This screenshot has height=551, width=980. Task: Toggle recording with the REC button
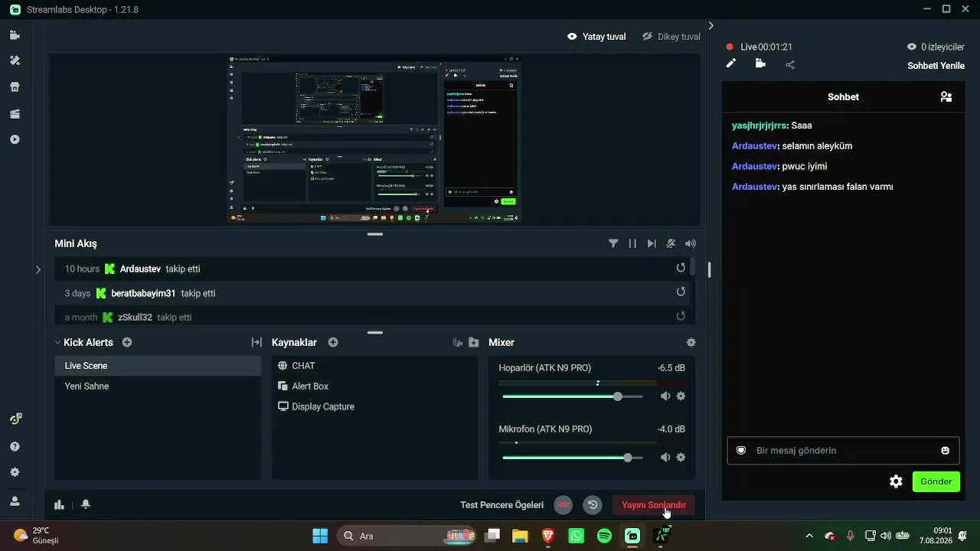pyautogui.click(x=563, y=505)
